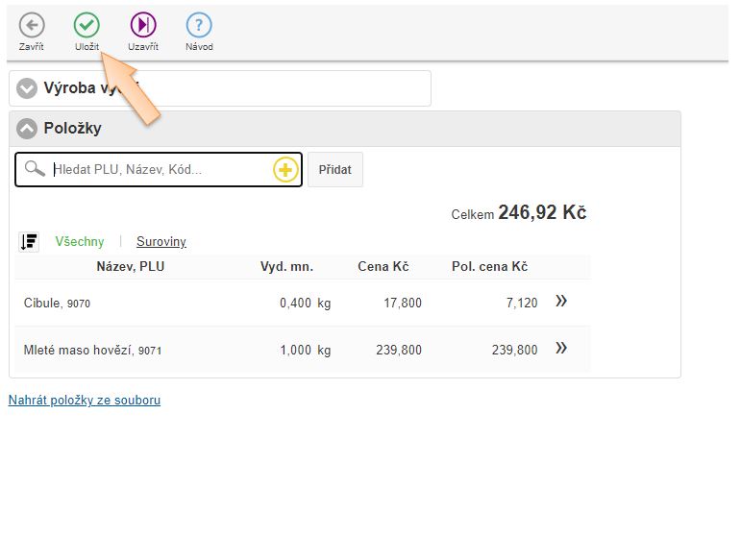Click the sort order icon
This screenshot has height=560, width=741.
pyautogui.click(x=29, y=241)
